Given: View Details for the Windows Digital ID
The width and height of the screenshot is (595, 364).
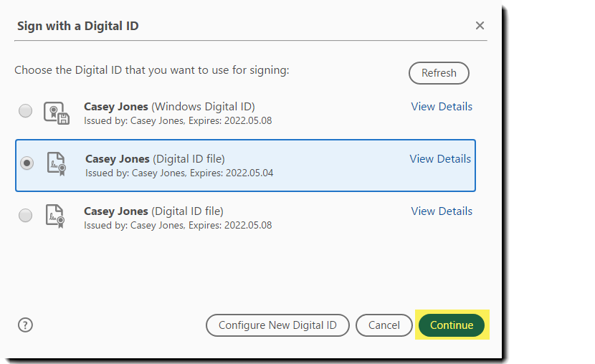Looking at the screenshot, I should (442, 107).
